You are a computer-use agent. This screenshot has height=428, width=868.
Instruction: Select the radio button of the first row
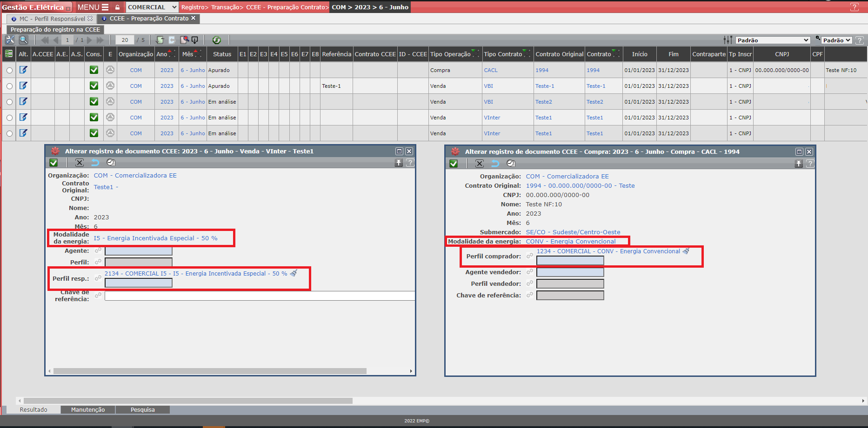click(9, 70)
